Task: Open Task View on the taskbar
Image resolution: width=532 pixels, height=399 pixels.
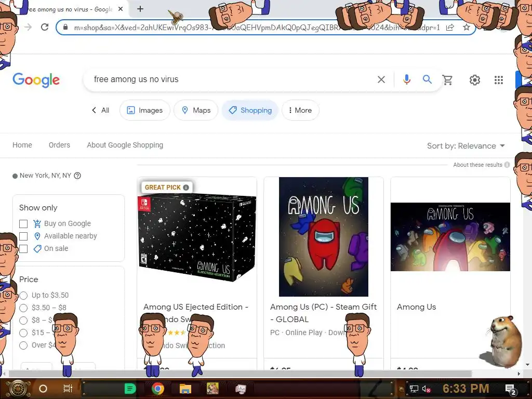Action: click(68, 389)
